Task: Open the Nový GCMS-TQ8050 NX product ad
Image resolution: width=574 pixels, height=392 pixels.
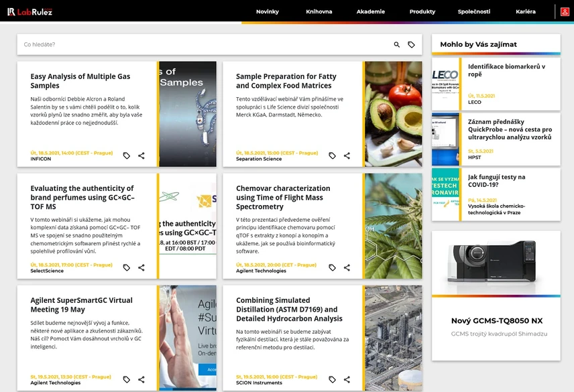Action: [x=496, y=321]
